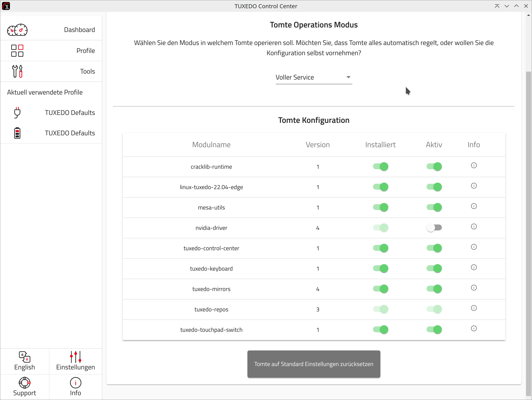Toggle Aktiv for cracklib-runtime

pyautogui.click(x=434, y=166)
